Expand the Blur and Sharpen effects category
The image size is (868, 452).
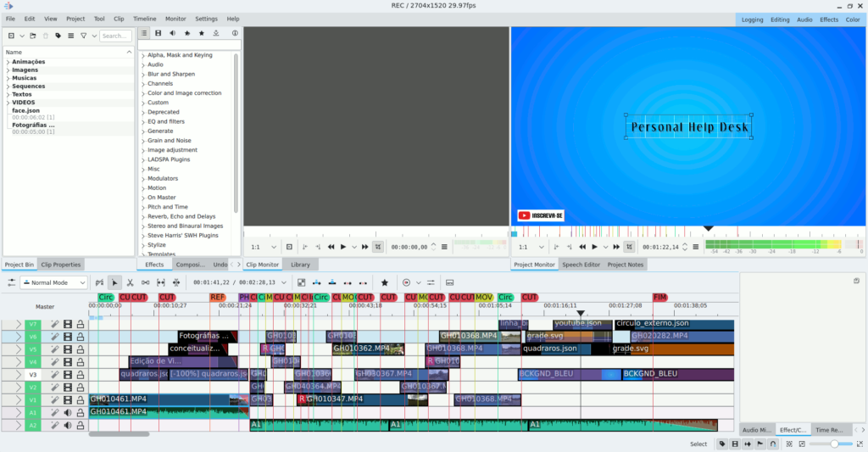click(143, 74)
